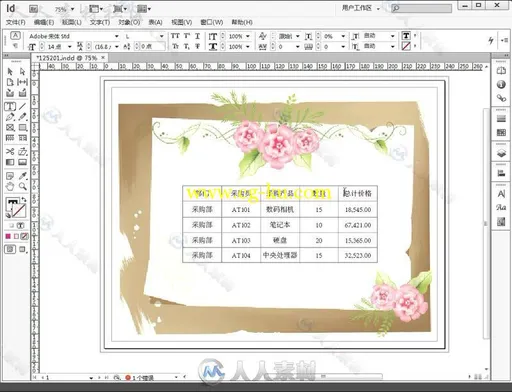Open the Character Styles panel icon

click(x=501, y=194)
